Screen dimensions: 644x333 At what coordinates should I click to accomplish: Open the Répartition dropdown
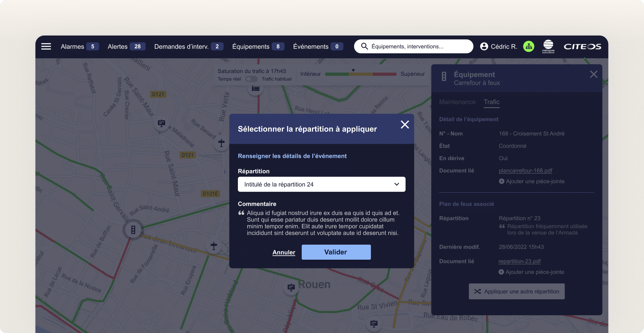[321, 184]
